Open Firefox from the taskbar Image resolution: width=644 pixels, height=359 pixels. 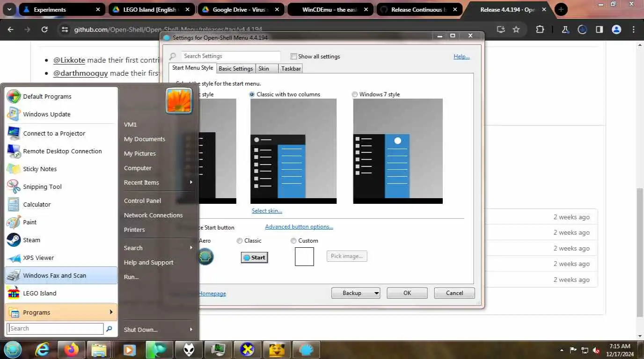tap(72, 349)
